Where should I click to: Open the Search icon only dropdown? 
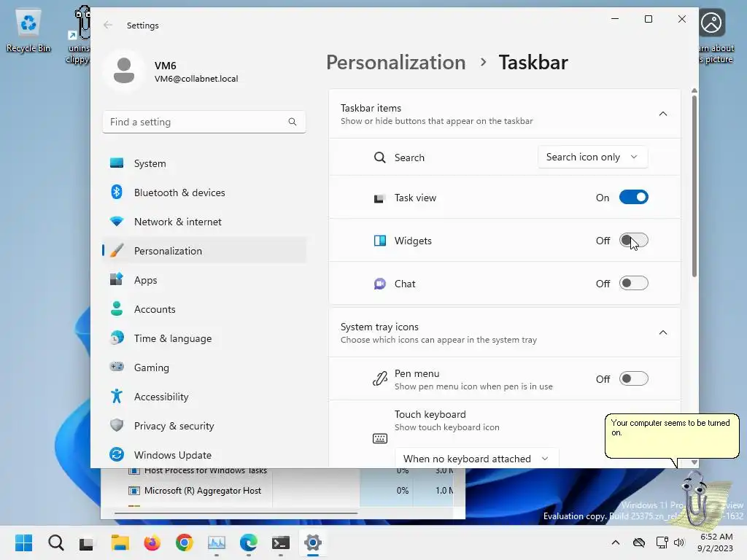[x=592, y=157]
